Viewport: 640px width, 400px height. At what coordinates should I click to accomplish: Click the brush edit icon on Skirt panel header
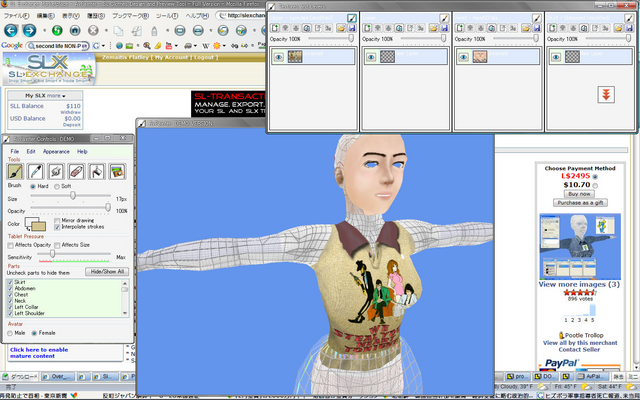point(629,18)
